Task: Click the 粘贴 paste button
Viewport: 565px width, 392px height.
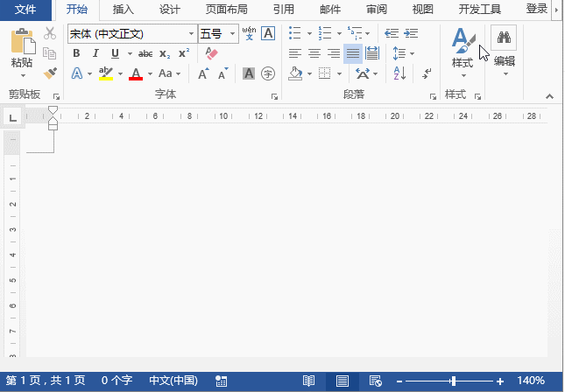Action: [x=24, y=52]
